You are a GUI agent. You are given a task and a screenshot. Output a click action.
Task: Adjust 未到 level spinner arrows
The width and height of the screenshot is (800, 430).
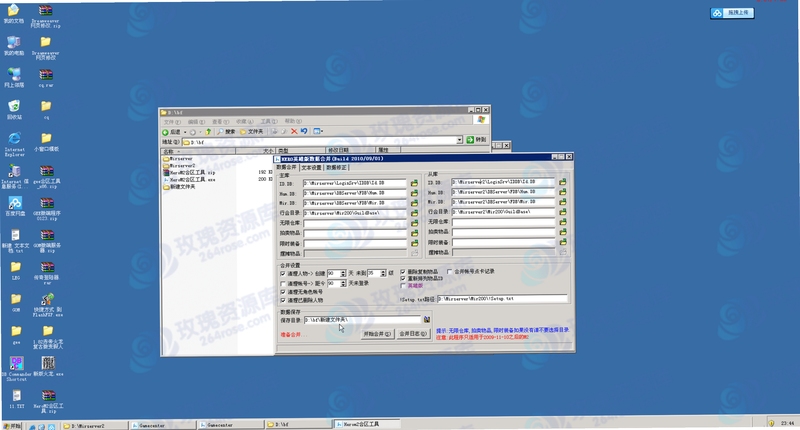383,273
